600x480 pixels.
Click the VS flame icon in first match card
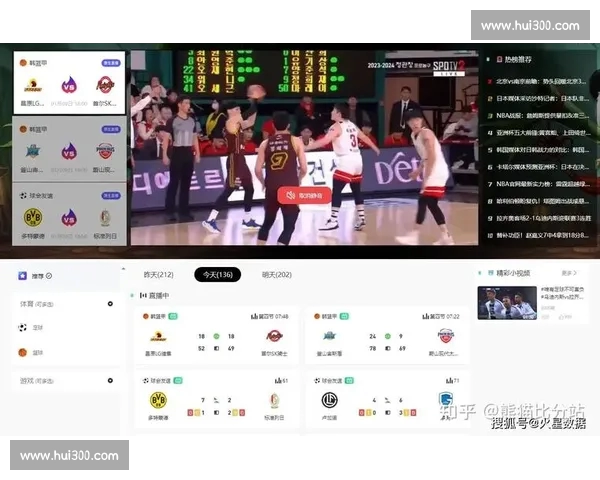click(69, 85)
